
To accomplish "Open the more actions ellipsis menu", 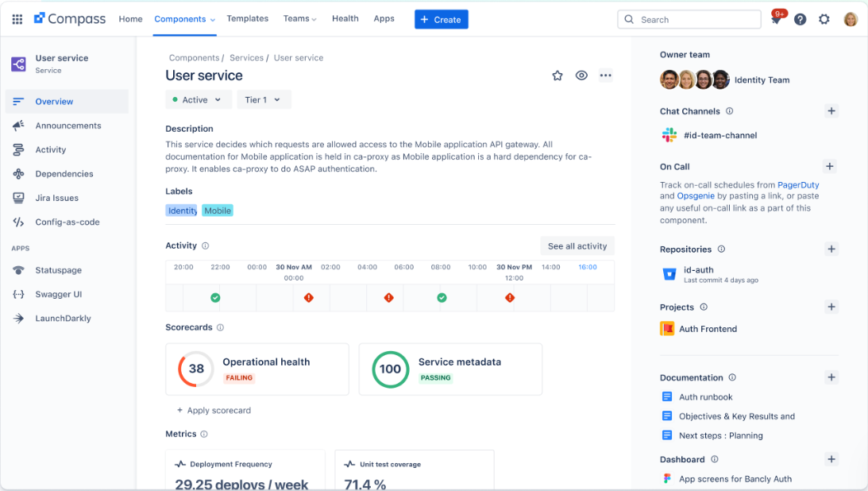I will point(606,75).
